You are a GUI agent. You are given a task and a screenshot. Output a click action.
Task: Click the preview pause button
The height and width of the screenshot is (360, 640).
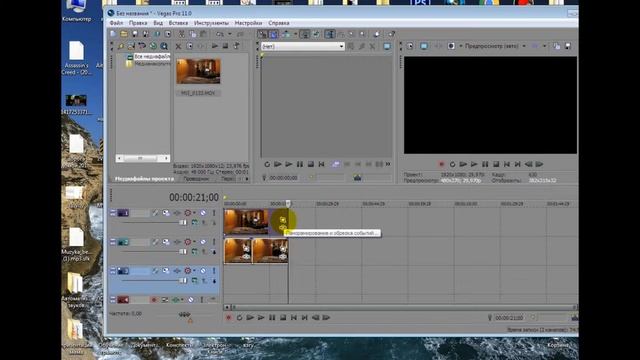point(485,164)
